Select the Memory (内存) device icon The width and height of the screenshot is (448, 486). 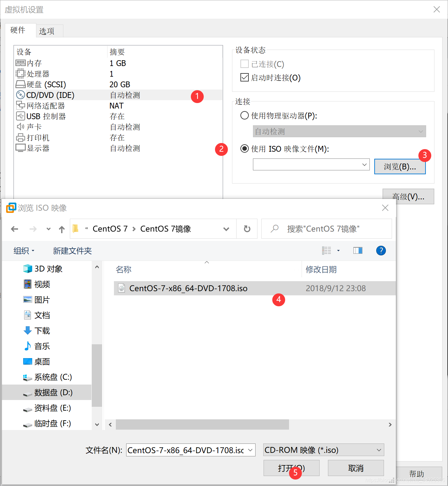pos(21,63)
